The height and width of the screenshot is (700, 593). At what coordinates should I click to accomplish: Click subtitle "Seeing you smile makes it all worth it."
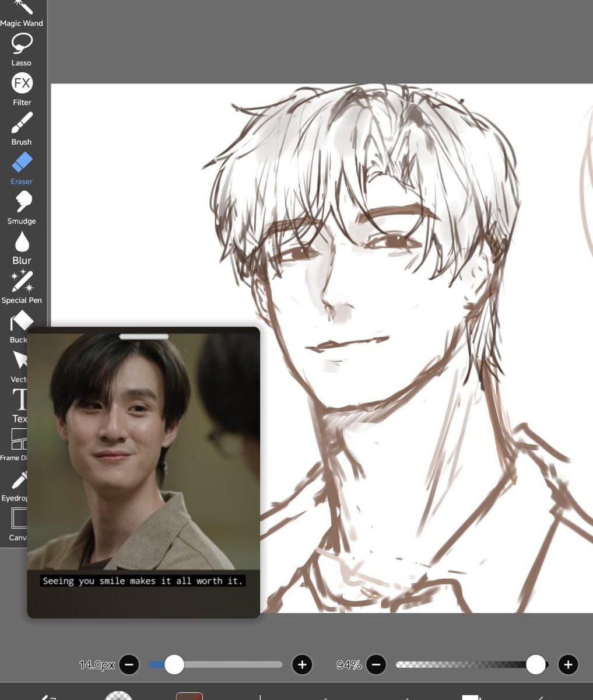pyautogui.click(x=143, y=581)
